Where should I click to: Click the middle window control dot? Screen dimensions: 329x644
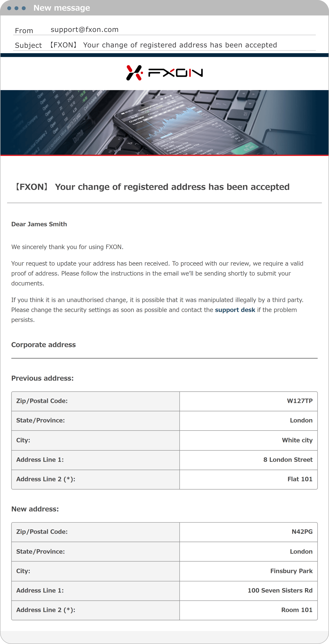tap(16, 8)
